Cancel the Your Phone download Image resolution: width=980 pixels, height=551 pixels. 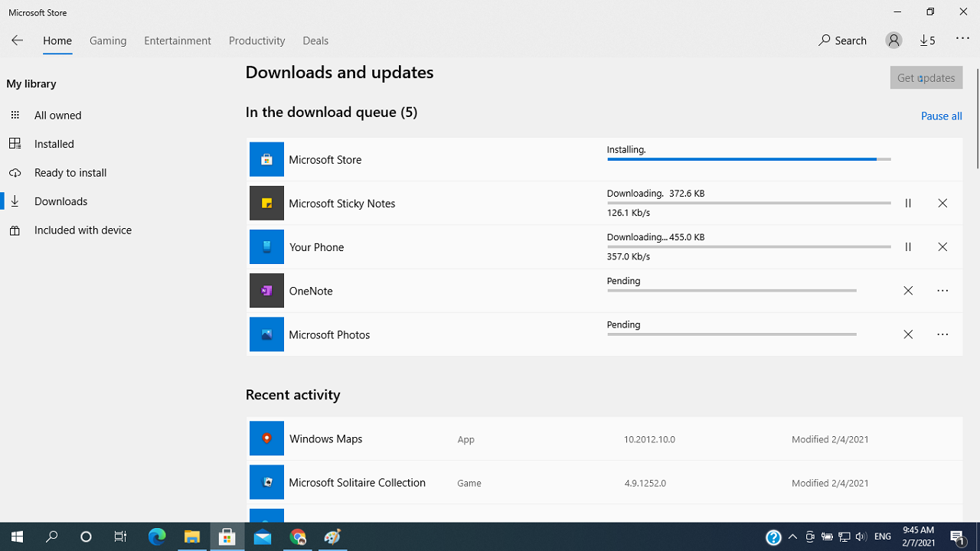click(x=942, y=247)
